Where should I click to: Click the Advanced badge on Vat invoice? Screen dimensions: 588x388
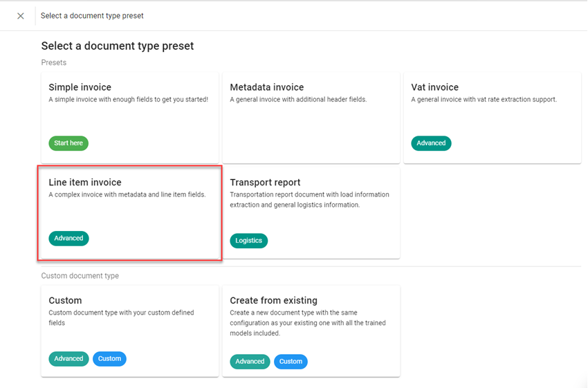(x=431, y=143)
